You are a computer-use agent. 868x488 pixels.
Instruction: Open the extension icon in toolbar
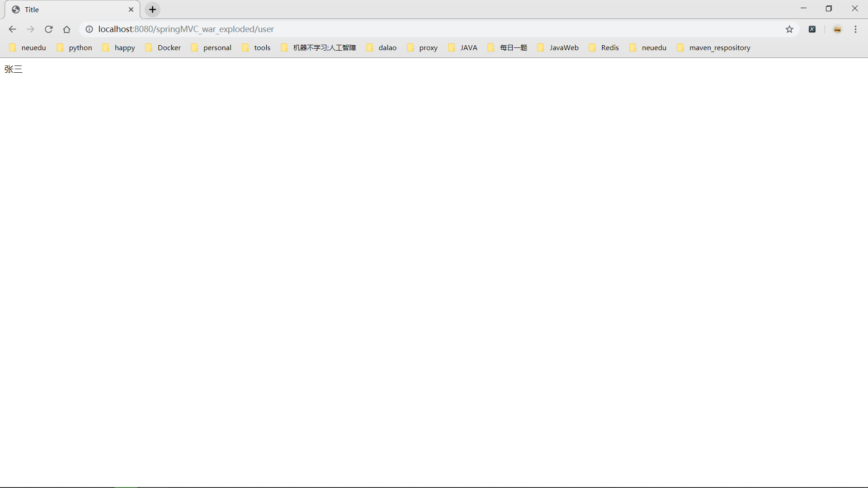pos(812,29)
